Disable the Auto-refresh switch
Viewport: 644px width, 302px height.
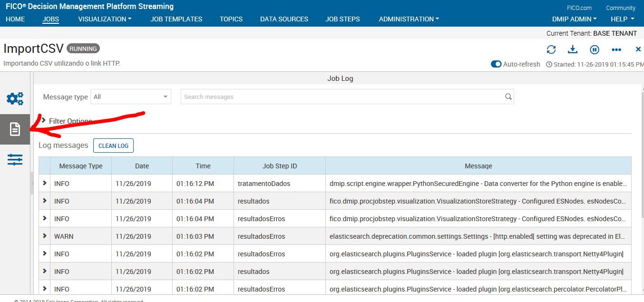click(496, 63)
